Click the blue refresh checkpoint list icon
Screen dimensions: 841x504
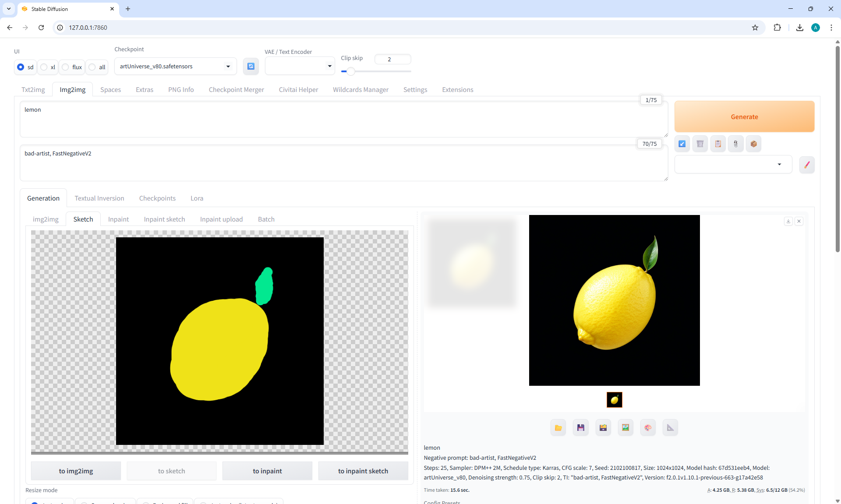click(x=251, y=66)
